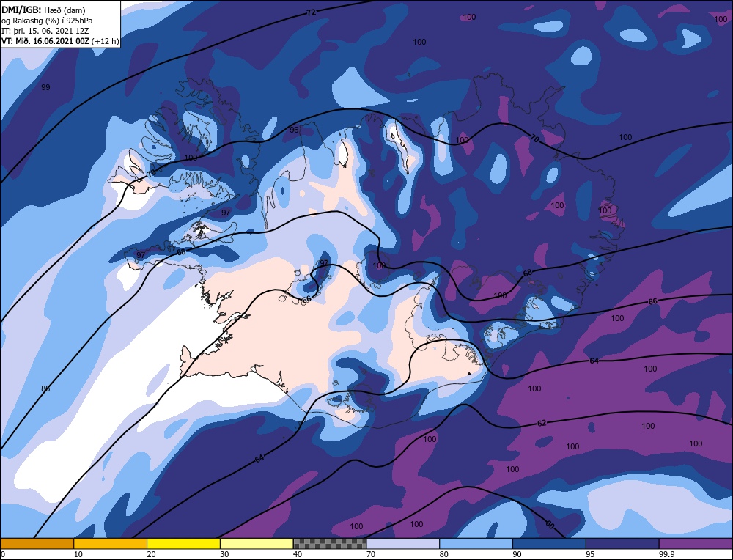Screen dimensions: 733x560
Task: Click the '99' humidity value label
Action: 45,87
